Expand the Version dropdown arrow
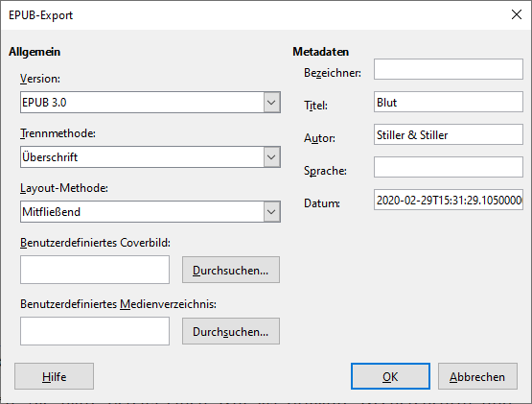Screen dimensions: 532x404 [x=271, y=103]
